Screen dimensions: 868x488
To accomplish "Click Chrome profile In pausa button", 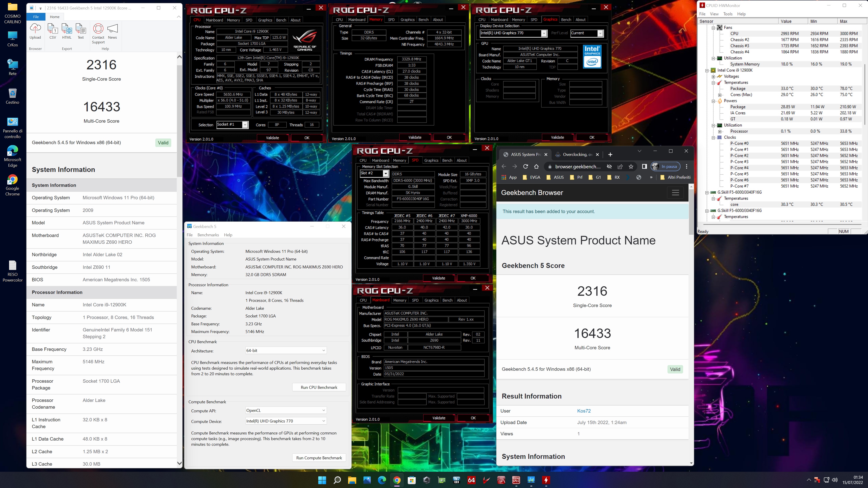I will click(665, 166).
